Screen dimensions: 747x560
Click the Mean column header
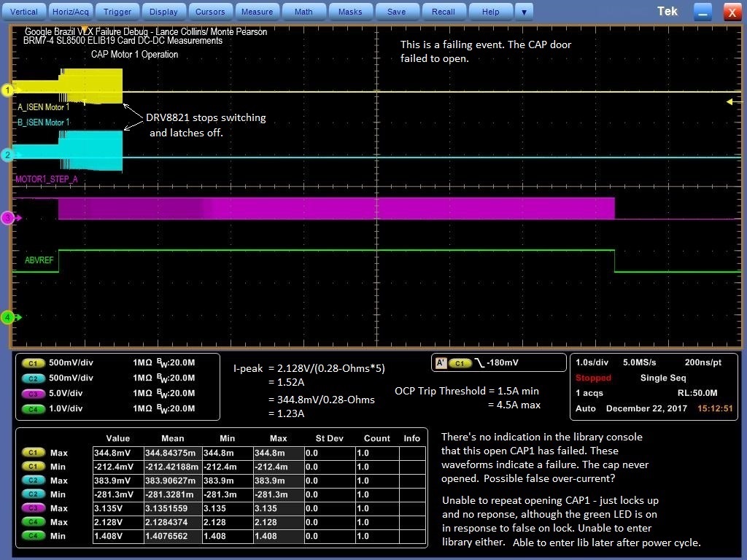(x=172, y=438)
